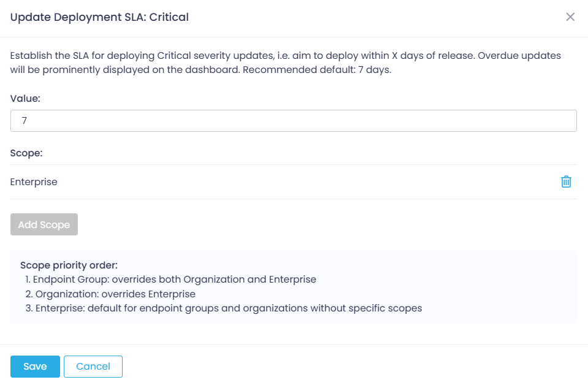588x385 pixels.
Task: Click the dialog title Update Deployment SLA: Critical
Action: (x=99, y=17)
